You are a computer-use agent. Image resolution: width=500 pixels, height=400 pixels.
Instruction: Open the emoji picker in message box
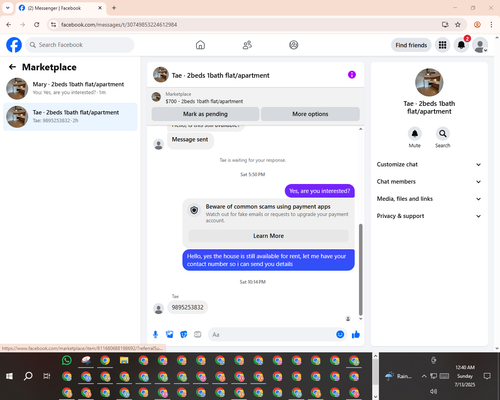point(340,334)
